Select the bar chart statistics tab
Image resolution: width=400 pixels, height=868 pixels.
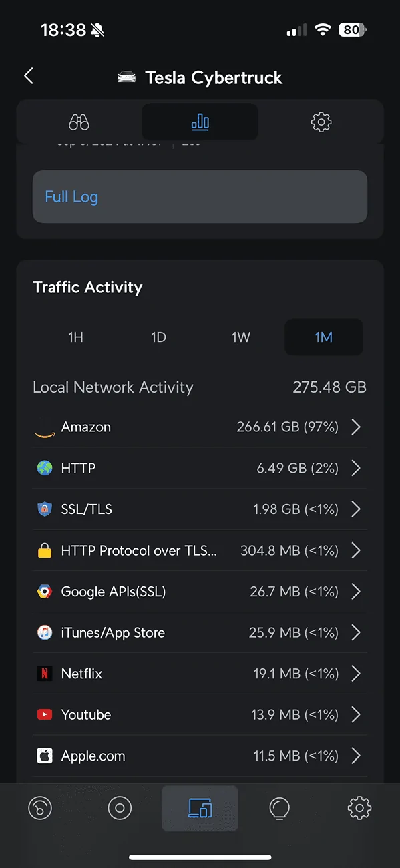[x=200, y=122]
